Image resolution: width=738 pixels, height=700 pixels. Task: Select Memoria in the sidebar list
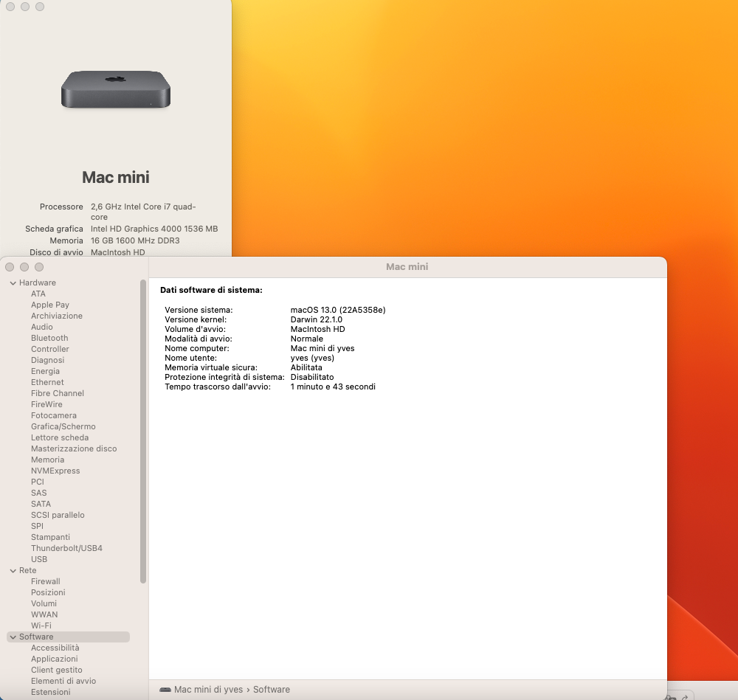click(x=47, y=460)
